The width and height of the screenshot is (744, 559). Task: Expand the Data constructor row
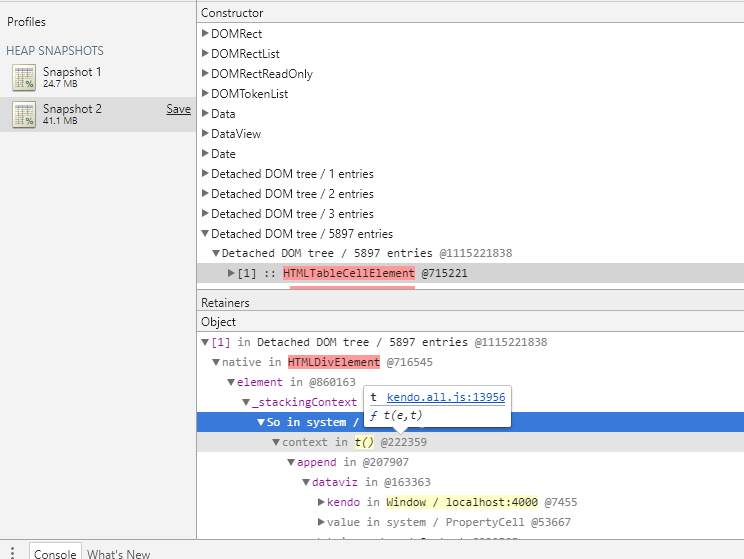click(x=205, y=113)
